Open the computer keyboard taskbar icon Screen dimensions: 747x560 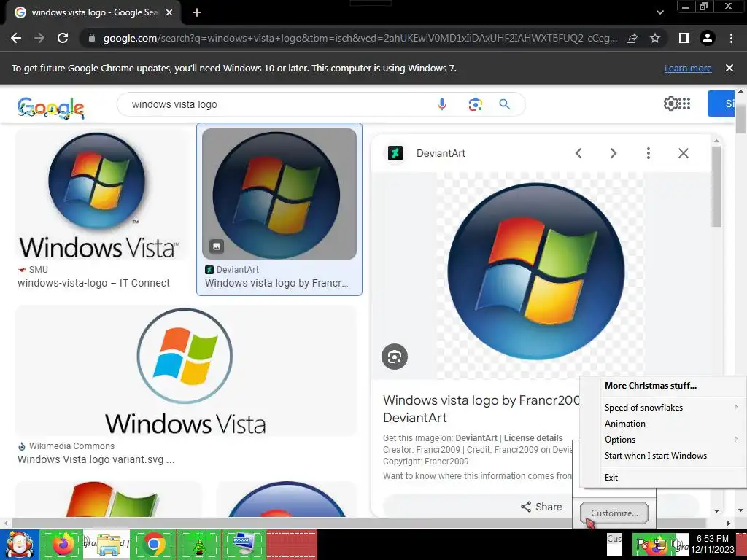(244, 545)
